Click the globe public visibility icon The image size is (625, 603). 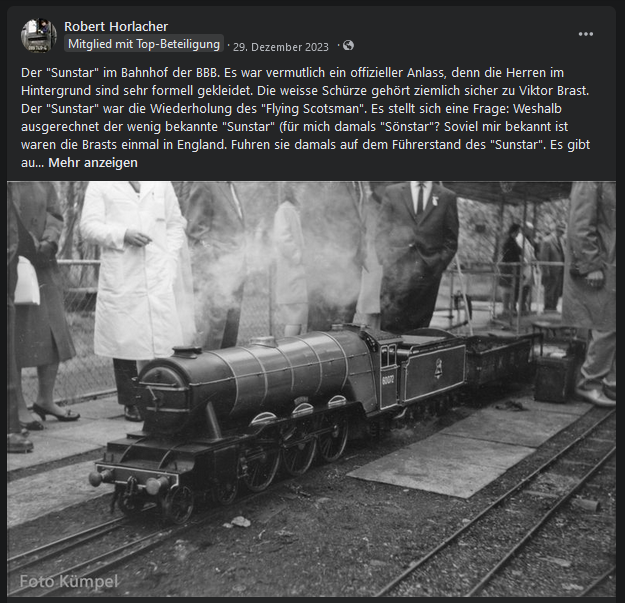point(348,45)
